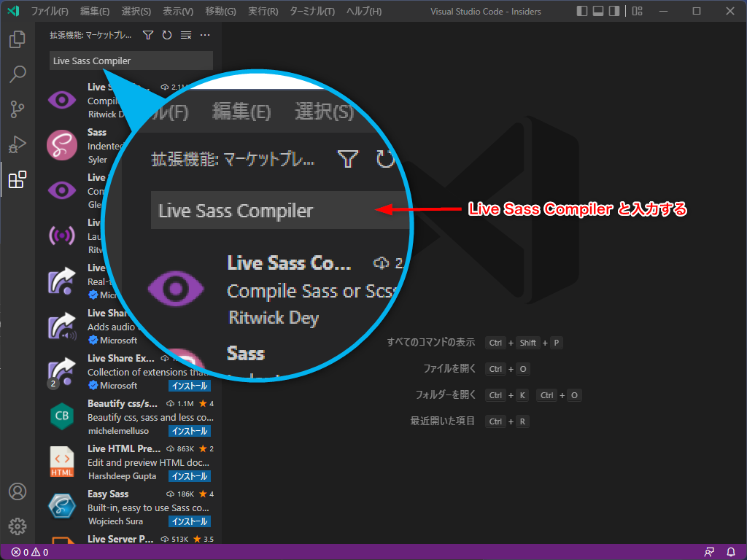Open the 編集(E) menu
Image resolution: width=747 pixels, height=560 pixels.
(x=95, y=11)
